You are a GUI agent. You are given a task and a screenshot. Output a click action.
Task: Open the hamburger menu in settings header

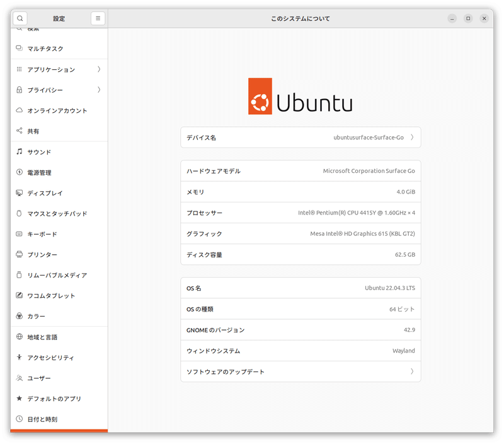pos(98,18)
